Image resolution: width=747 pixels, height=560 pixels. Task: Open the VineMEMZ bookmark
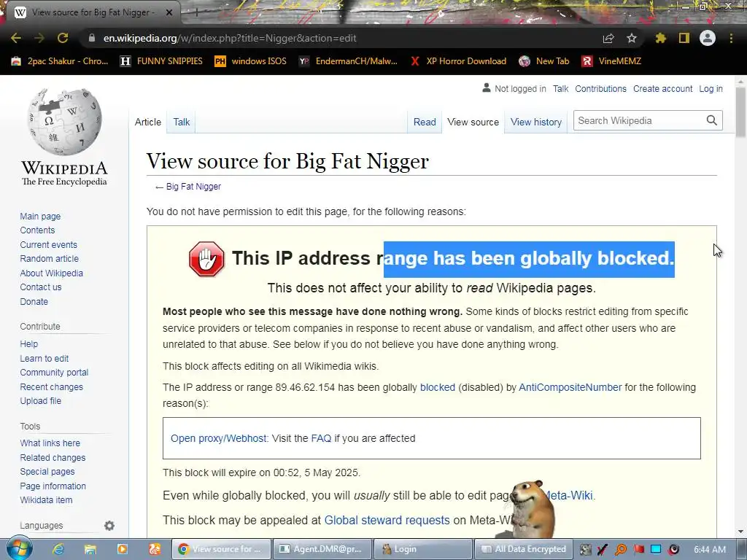click(611, 61)
